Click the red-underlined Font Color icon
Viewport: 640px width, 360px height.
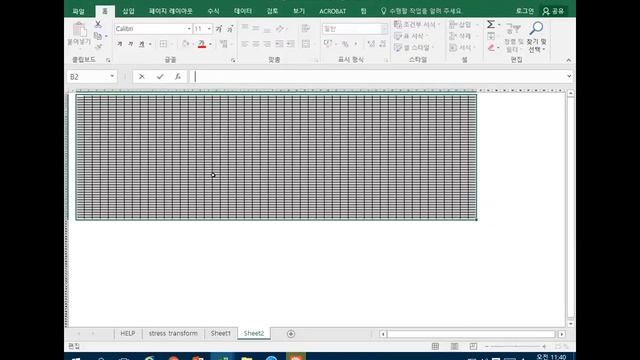point(202,44)
